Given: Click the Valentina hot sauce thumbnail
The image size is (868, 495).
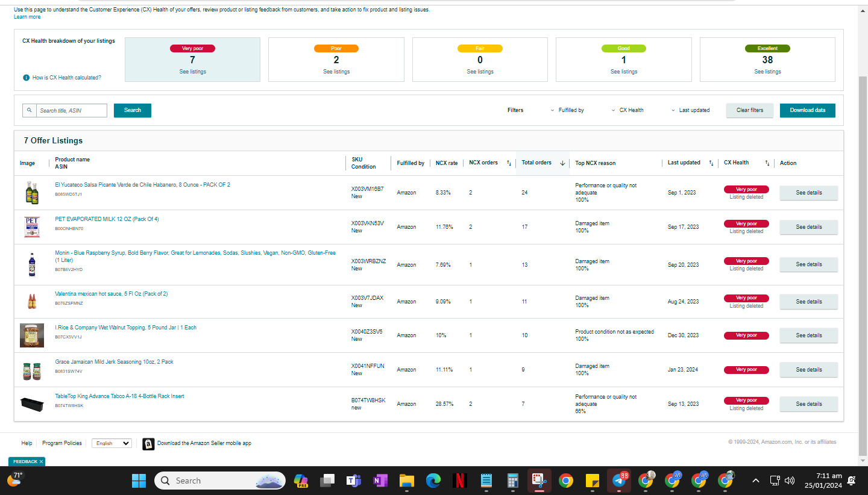Looking at the screenshot, I should click(32, 301).
